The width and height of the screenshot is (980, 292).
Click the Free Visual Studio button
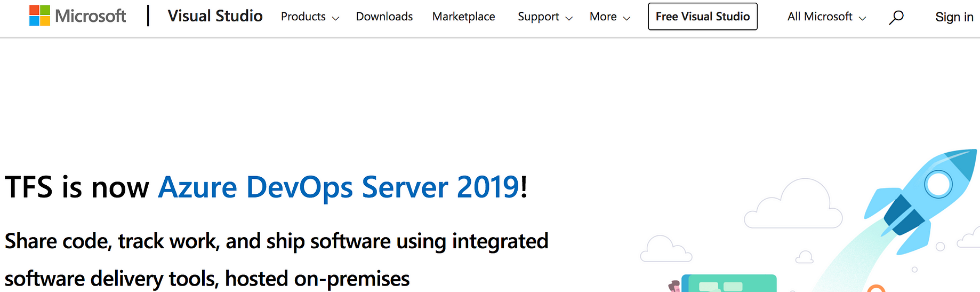click(703, 17)
